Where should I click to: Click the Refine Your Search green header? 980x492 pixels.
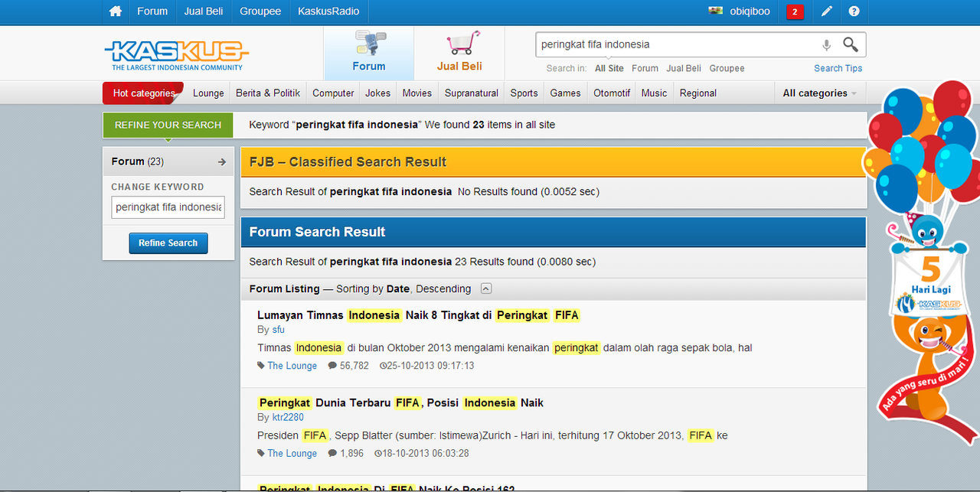(x=168, y=125)
